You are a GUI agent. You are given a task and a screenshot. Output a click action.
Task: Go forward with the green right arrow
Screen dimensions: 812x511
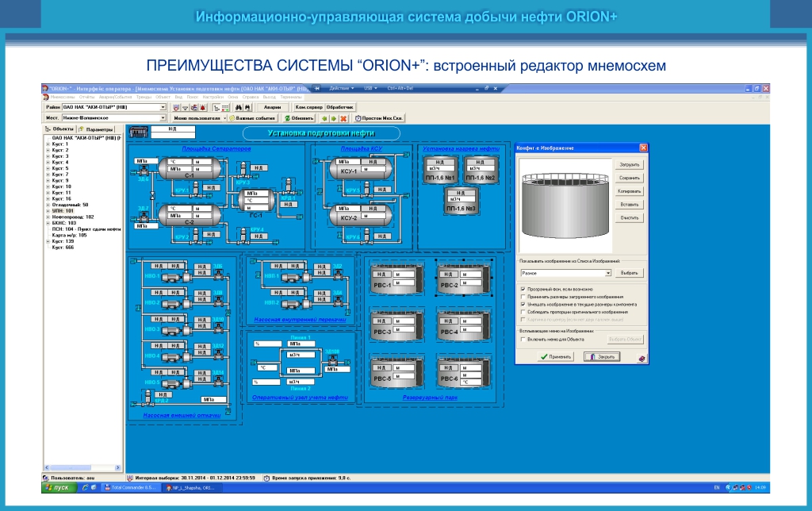pyautogui.click(x=334, y=118)
